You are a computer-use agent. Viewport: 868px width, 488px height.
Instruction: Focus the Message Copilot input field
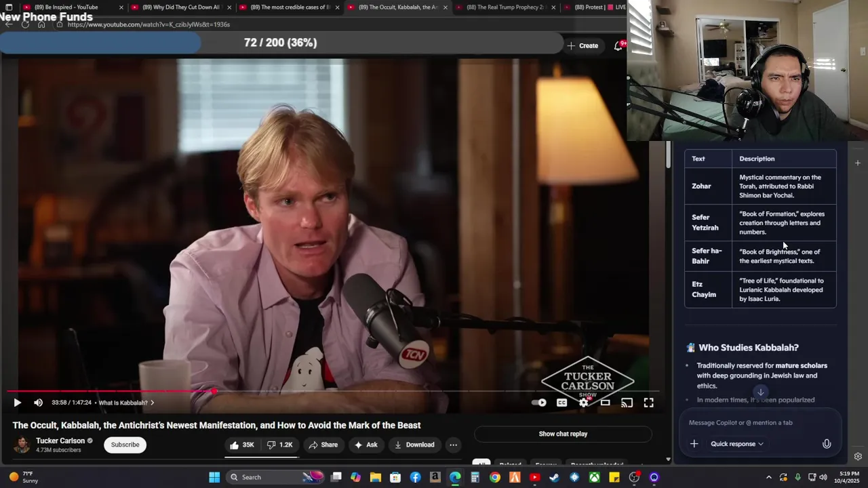(759, 422)
